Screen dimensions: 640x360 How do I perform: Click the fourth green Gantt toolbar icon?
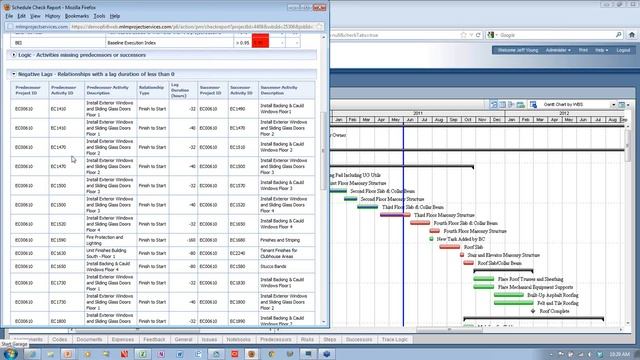pyautogui.click(x=520, y=105)
